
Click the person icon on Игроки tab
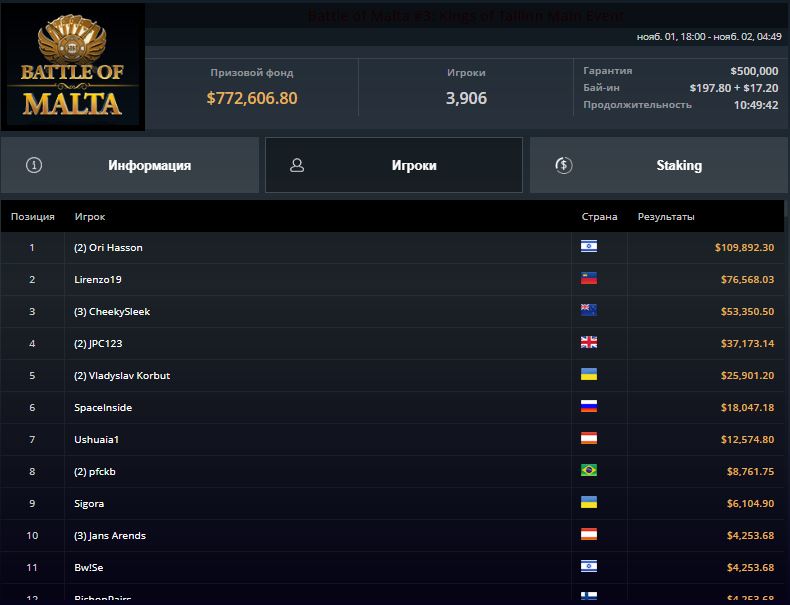(x=297, y=165)
